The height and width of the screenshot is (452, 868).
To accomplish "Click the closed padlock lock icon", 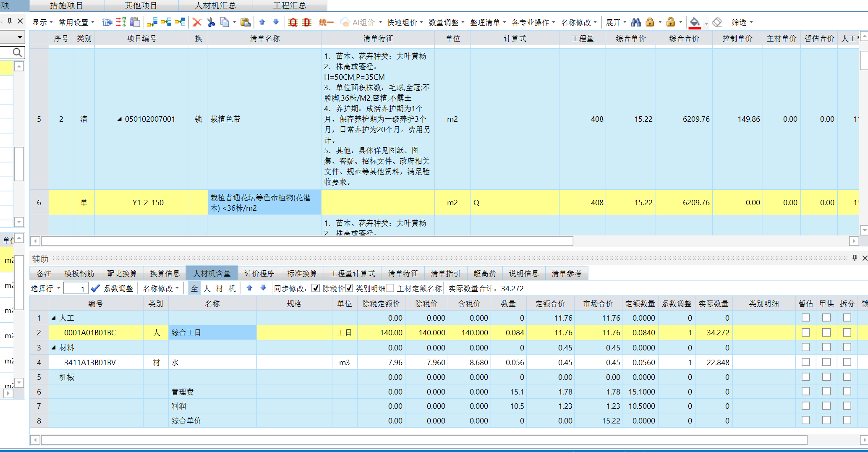I will click(x=650, y=22).
